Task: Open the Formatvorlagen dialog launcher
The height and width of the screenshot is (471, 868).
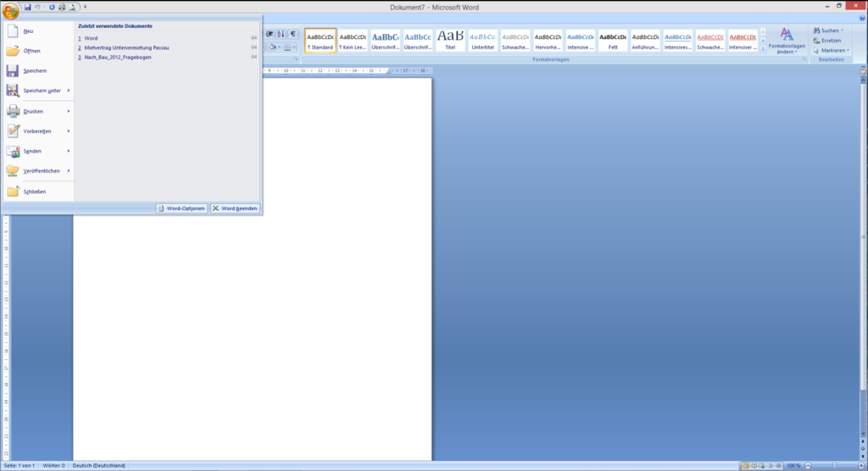Action: coord(804,59)
